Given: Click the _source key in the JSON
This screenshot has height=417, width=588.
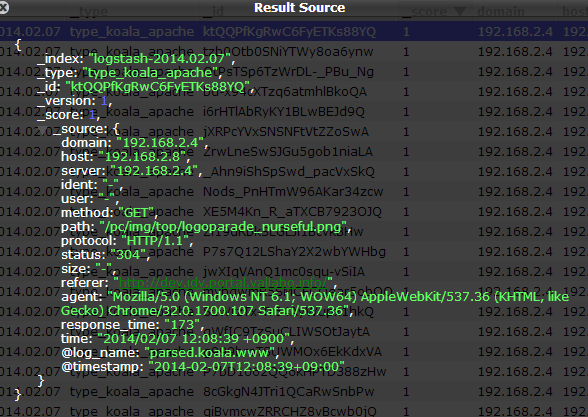Looking at the screenshot, I should click(x=81, y=129).
